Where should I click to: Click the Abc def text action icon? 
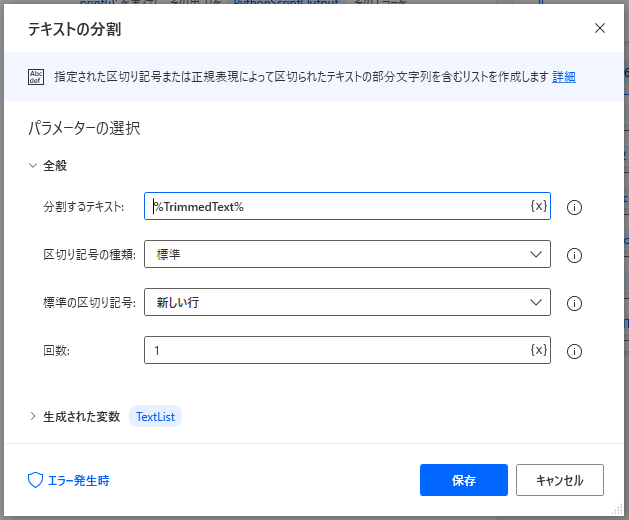click(x=36, y=77)
